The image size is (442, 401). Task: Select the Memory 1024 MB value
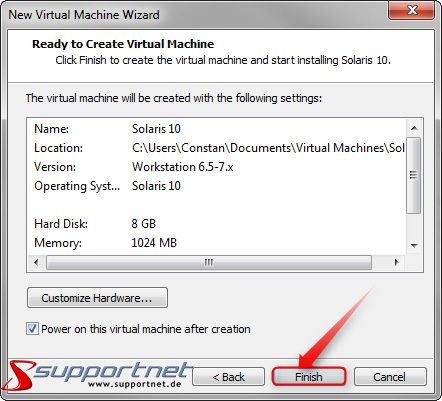click(154, 243)
